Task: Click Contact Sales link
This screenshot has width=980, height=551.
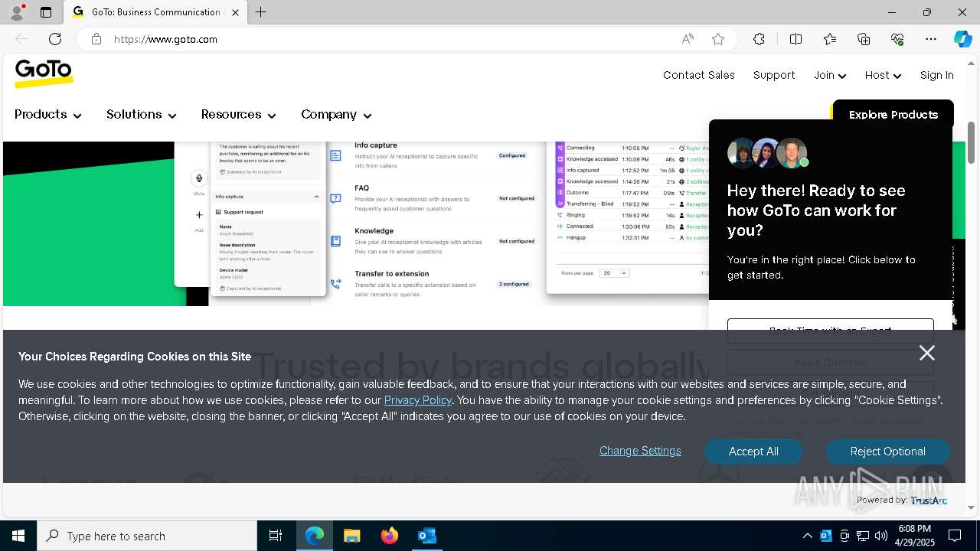Action: (699, 75)
